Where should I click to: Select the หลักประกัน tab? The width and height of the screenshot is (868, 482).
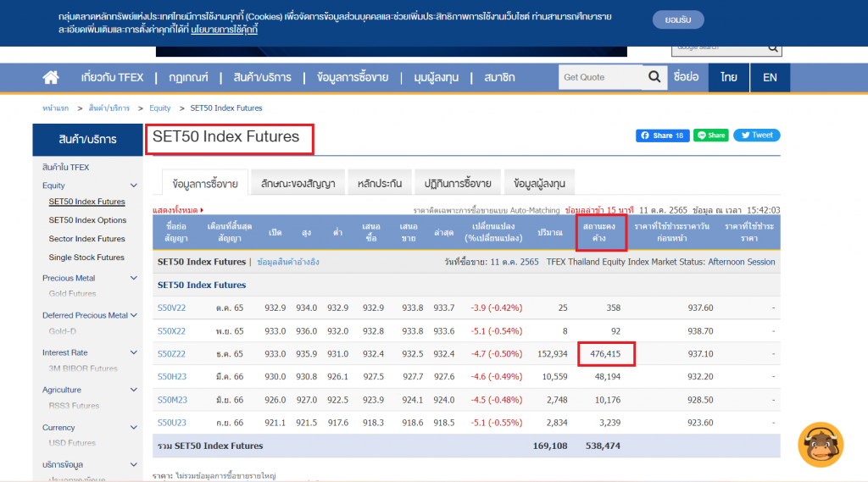(x=380, y=183)
